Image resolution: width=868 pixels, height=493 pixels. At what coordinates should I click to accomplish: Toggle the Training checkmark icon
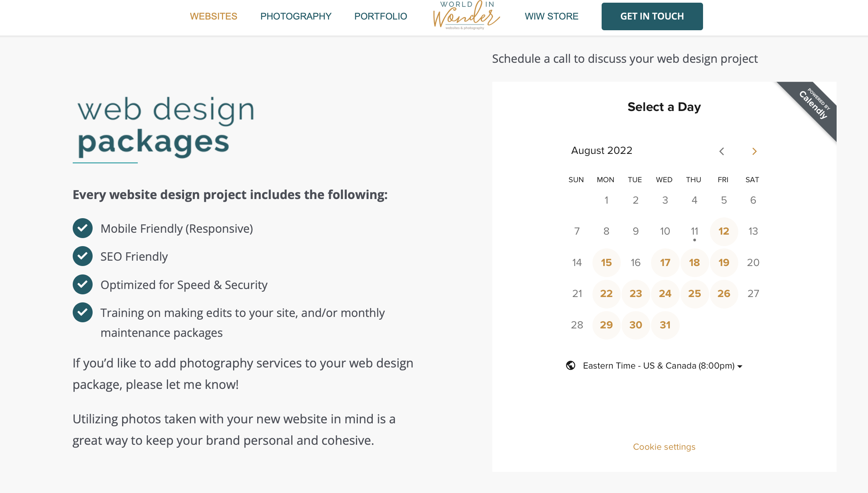(x=83, y=312)
